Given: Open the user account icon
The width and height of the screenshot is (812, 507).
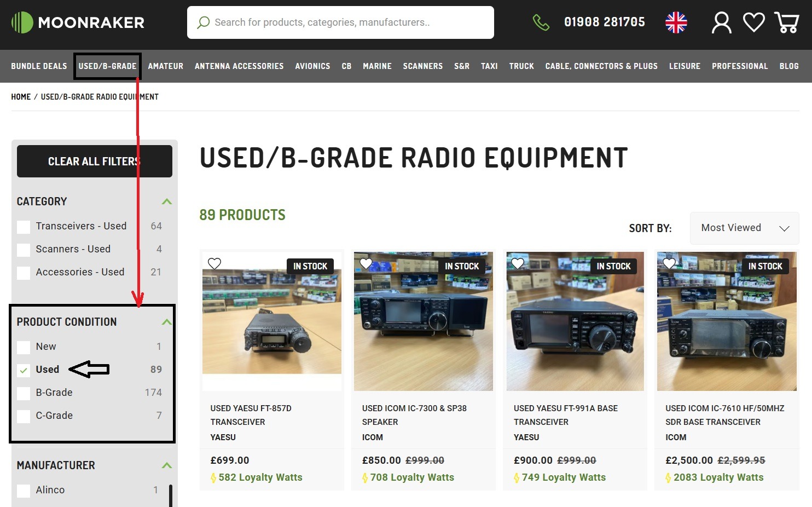Looking at the screenshot, I should [x=721, y=22].
